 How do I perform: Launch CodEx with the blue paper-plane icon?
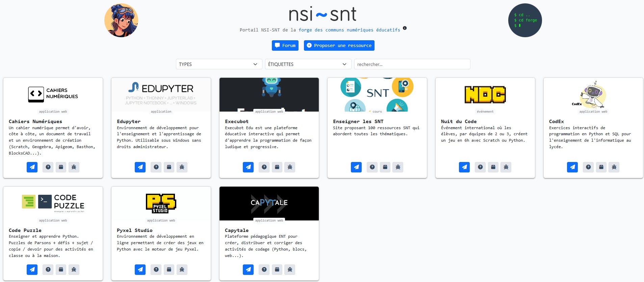572,167
